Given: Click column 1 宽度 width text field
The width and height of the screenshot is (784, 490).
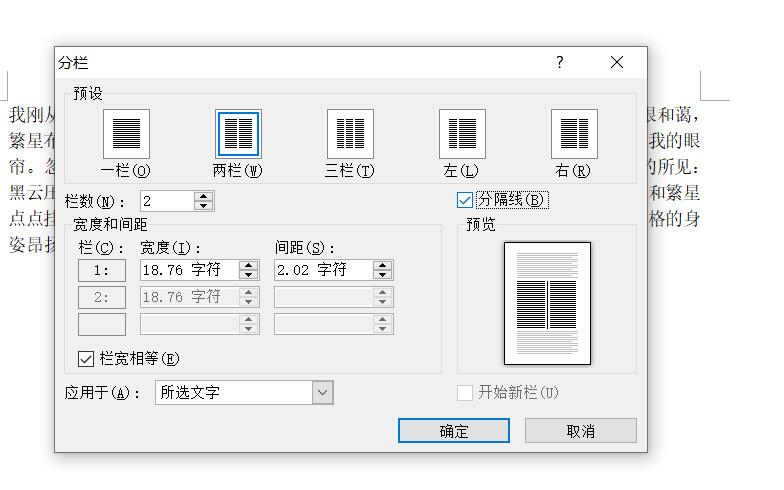Looking at the screenshot, I should [188, 270].
